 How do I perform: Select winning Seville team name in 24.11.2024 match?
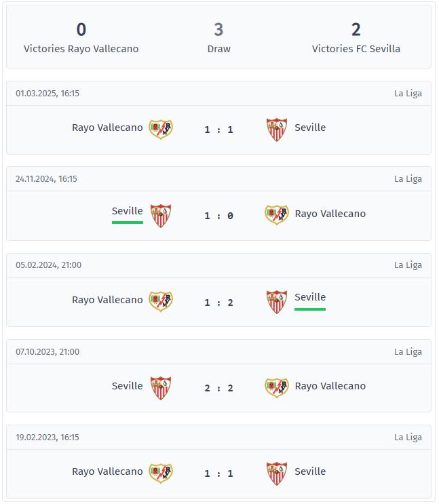pos(128,212)
